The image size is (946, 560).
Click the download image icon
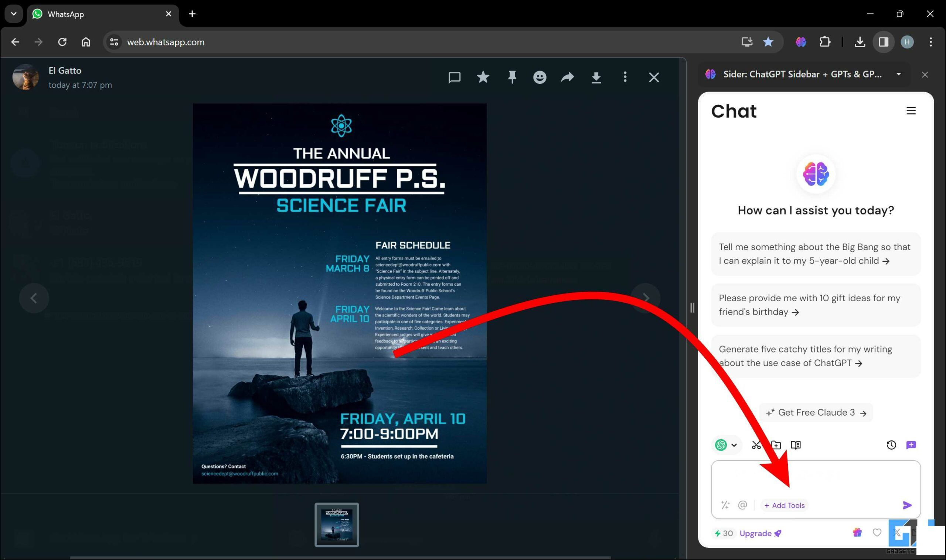point(596,77)
